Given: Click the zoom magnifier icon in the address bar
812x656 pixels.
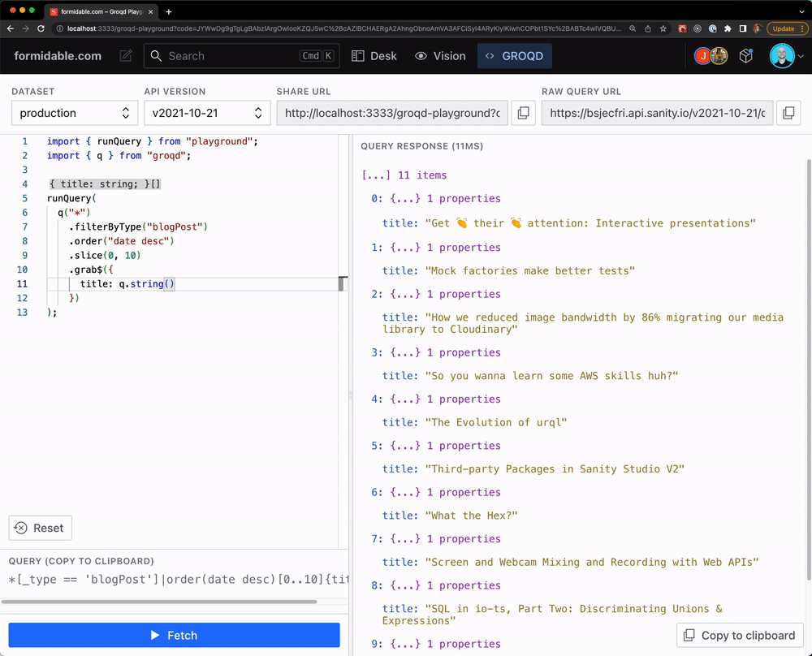Looking at the screenshot, I should point(633,28).
